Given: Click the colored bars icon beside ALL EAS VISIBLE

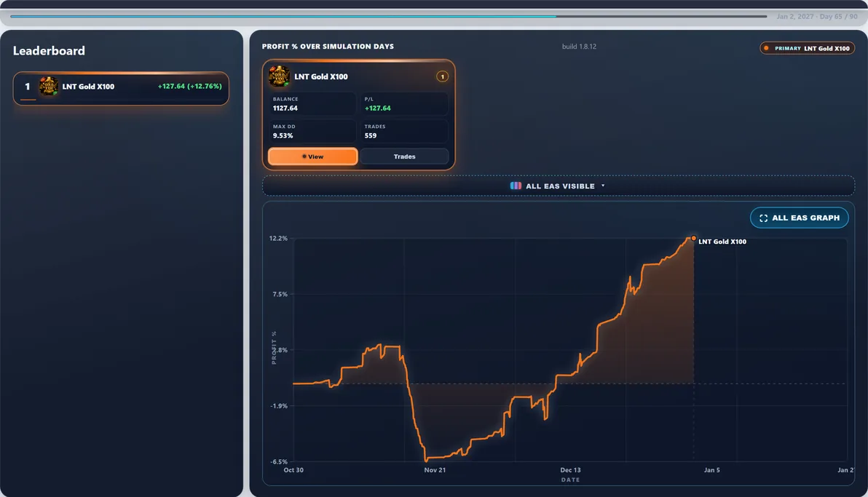Looking at the screenshot, I should pyautogui.click(x=516, y=186).
